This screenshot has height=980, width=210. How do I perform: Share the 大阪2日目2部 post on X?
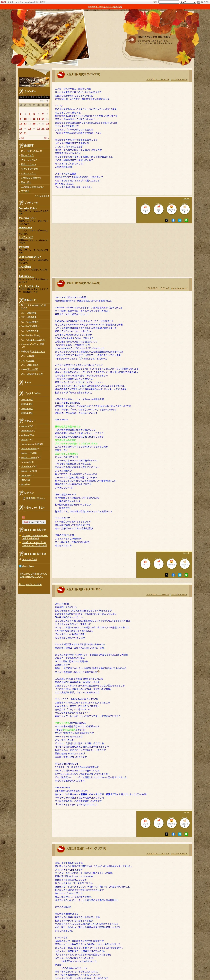click(x=166, y=575)
